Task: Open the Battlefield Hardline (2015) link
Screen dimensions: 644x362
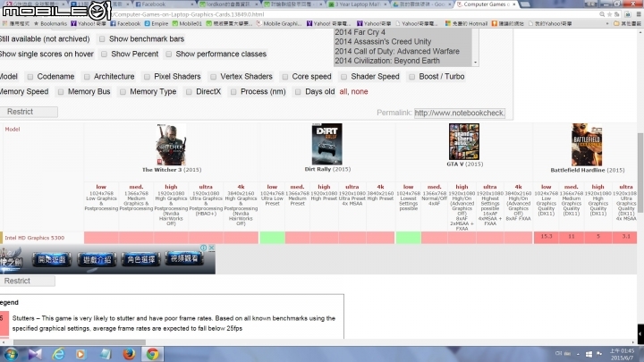Action: click(x=588, y=170)
